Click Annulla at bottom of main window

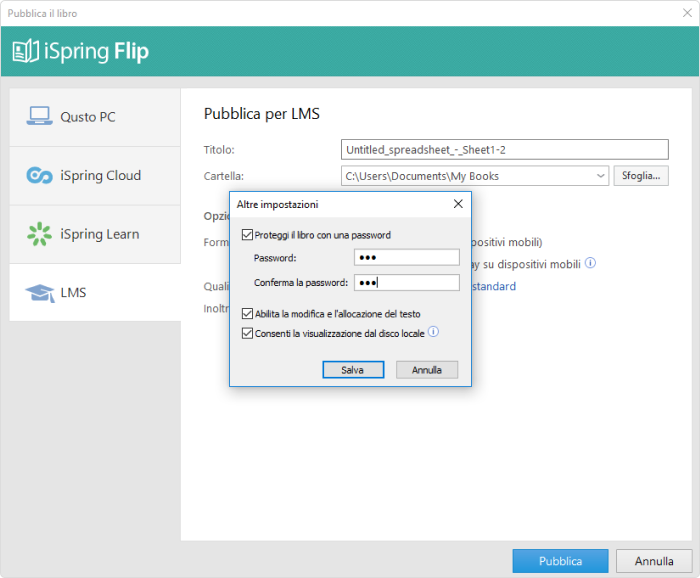click(x=654, y=561)
